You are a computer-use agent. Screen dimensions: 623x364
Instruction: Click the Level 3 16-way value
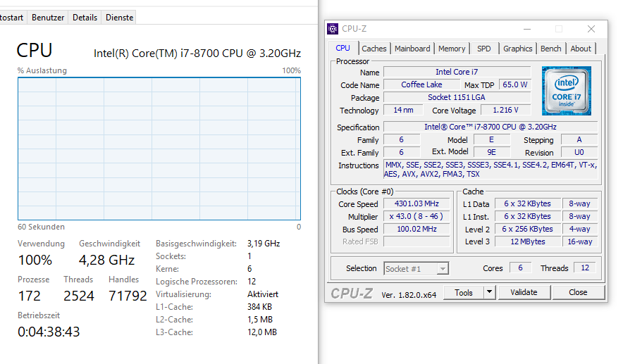point(580,241)
